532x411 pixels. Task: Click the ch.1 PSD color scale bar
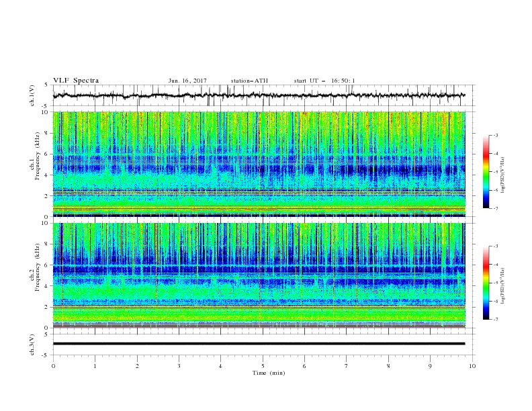[x=486, y=171]
